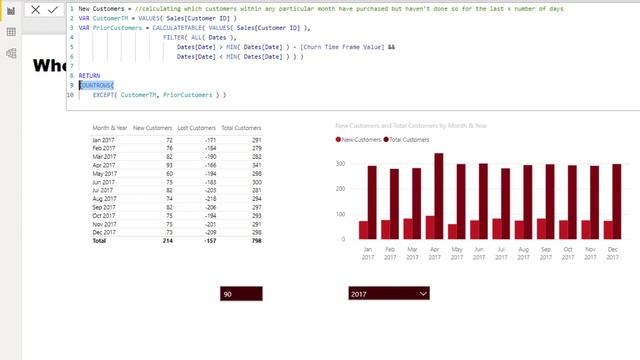Viewport: 640px width, 360px height.
Task: Click the total customers value 798
Action: [x=256, y=241]
